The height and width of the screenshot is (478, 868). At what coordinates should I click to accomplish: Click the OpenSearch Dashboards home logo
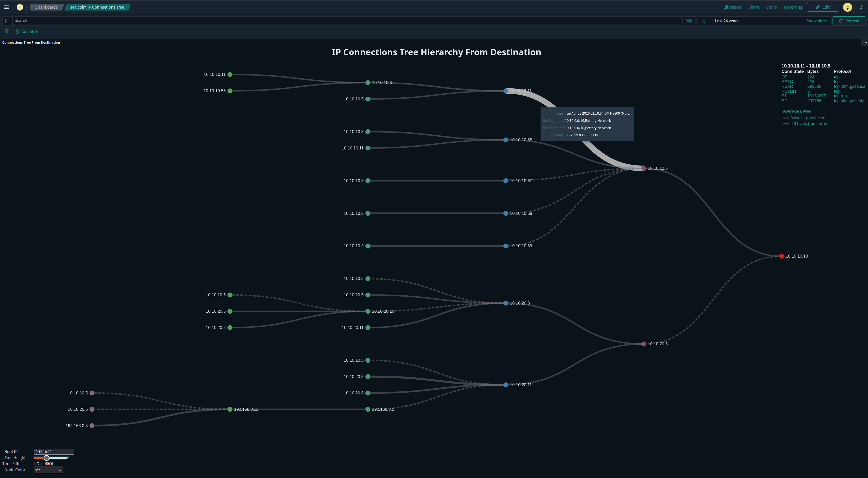point(20,7)
